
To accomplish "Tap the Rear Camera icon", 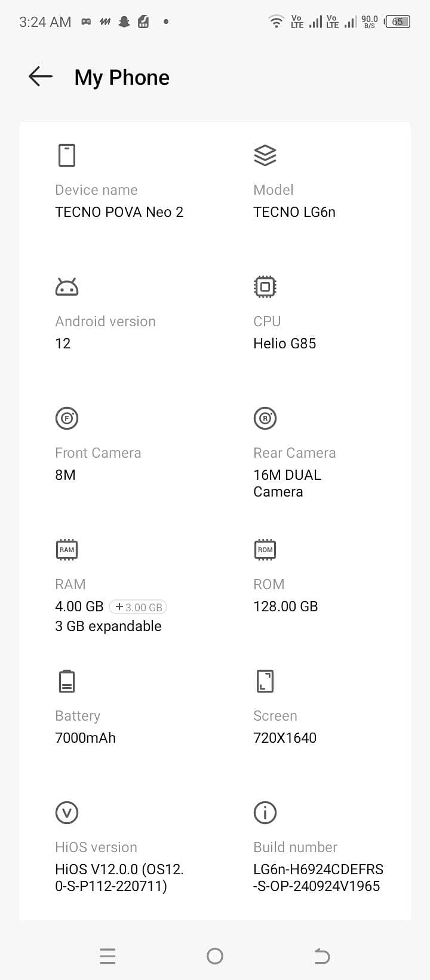I will 265,418.
